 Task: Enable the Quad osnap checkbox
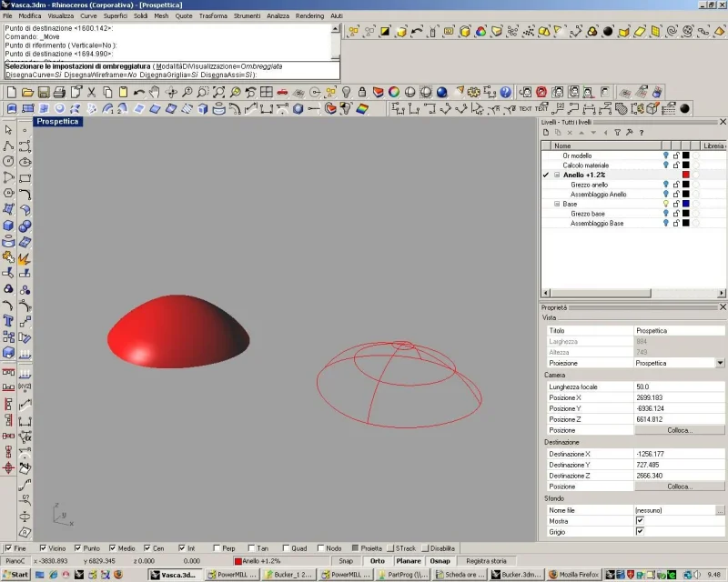pos(286,548)
